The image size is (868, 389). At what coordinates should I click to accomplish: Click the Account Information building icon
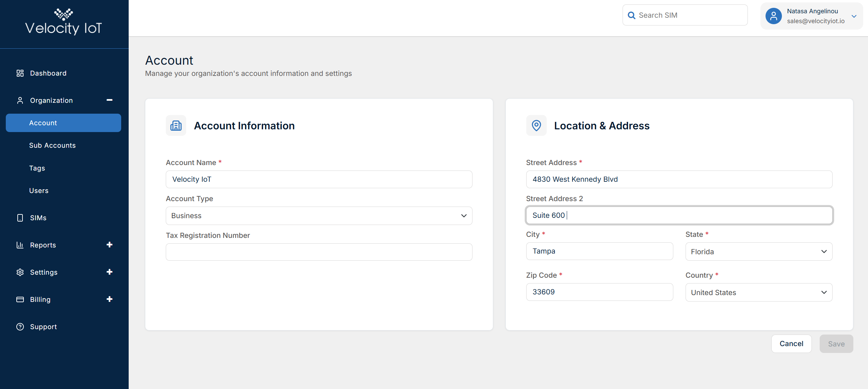[176, 126]
